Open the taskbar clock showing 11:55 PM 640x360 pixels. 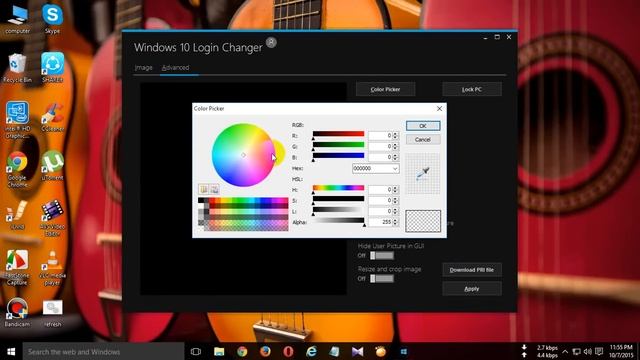coord(621,351)
